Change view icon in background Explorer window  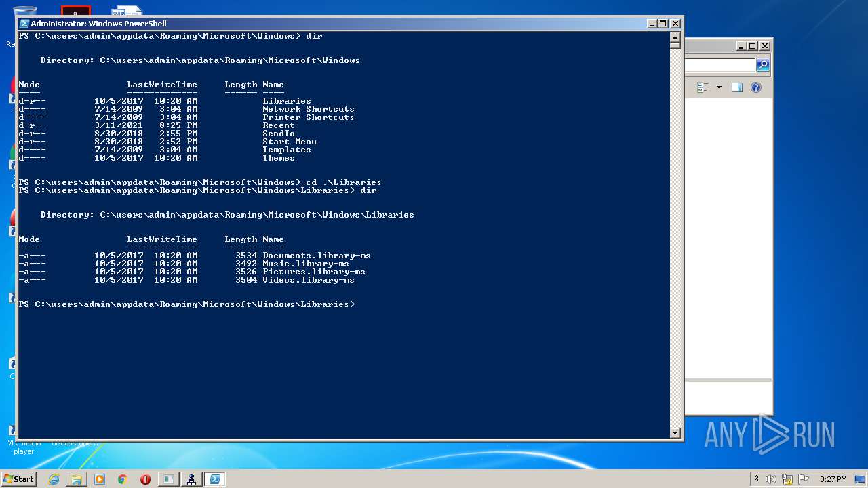(x=703, y=87)
